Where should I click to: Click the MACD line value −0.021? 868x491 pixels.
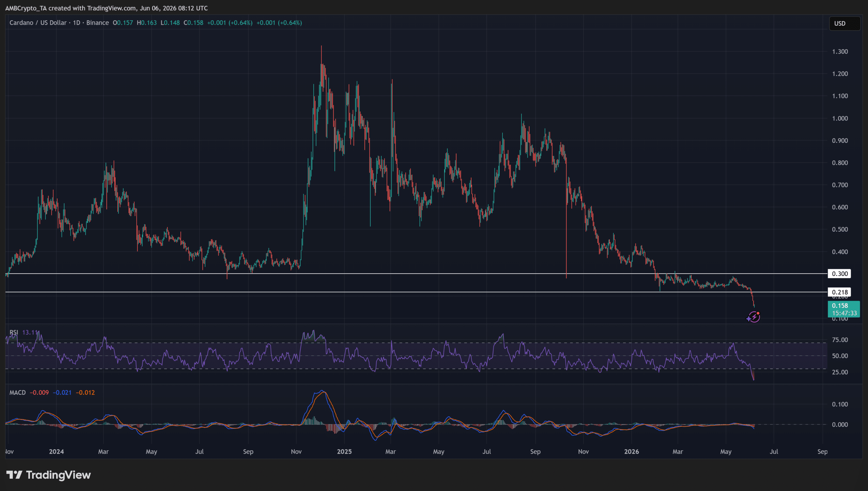pos(62,392)
